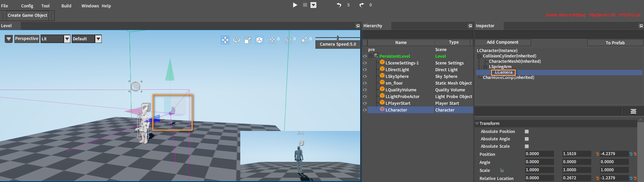Sort hierarchy by Type column header

pyautogui.click(x=454, y=43)
